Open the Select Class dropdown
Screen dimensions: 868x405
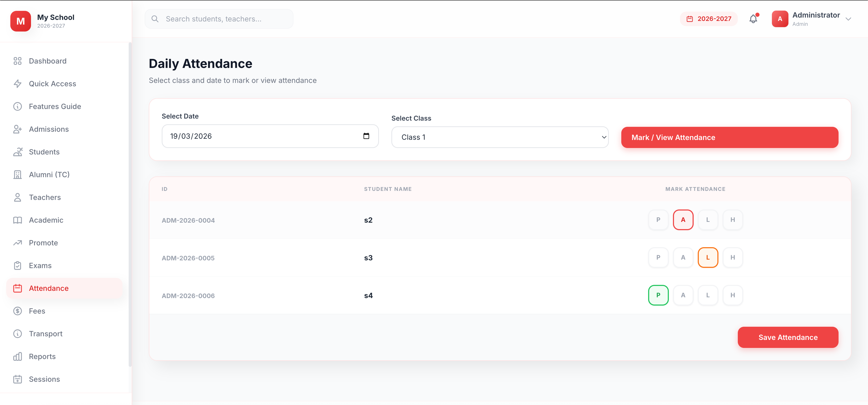pyautogui.click(x=500, y=137)
